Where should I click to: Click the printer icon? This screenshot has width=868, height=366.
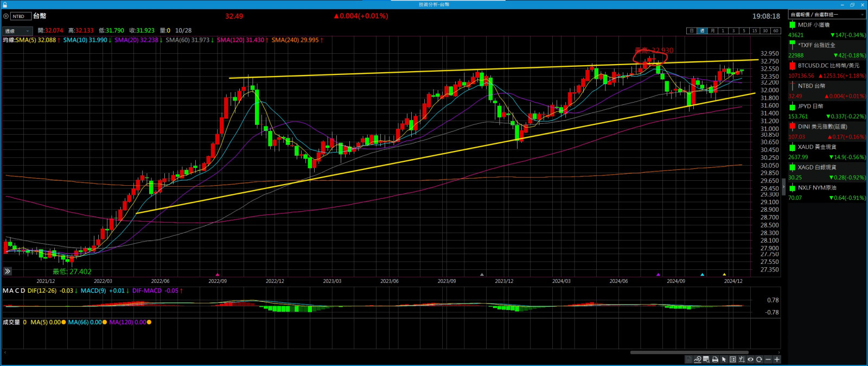click(x=715, y=359)
